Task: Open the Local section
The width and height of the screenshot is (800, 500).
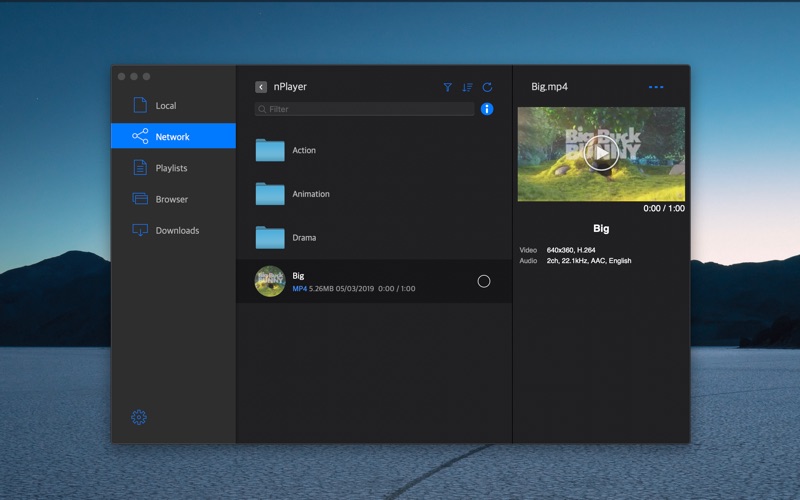Action: (165, 105)
